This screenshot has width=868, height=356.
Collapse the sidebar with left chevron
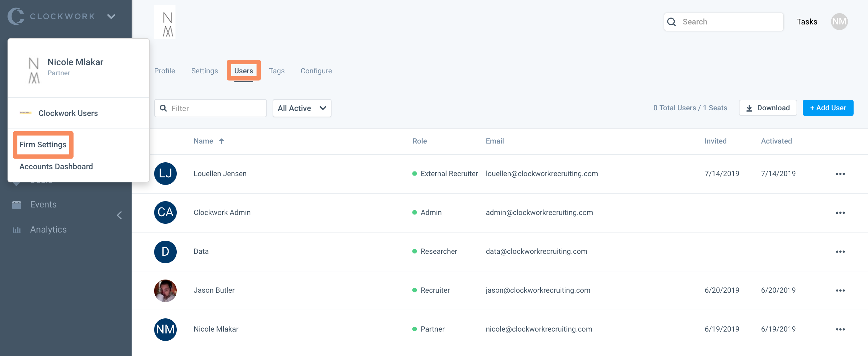point(119,215)
